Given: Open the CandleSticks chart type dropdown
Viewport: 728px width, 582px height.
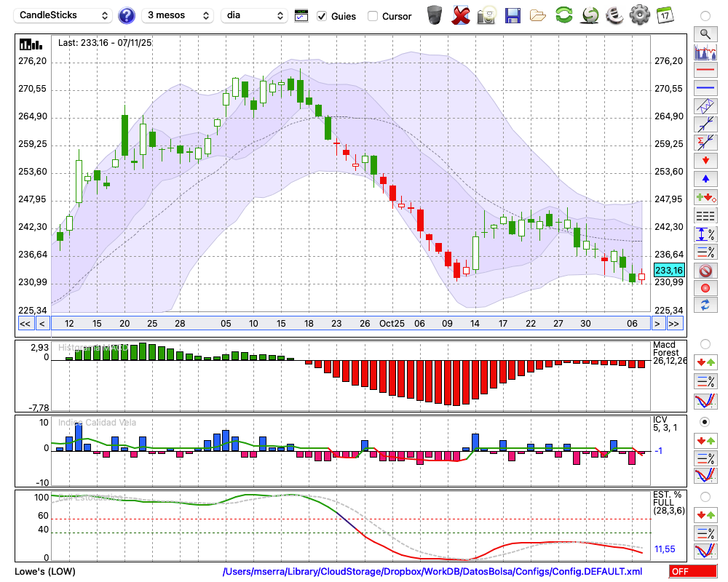Looking at the screenshot, I should tap(64, 15).
